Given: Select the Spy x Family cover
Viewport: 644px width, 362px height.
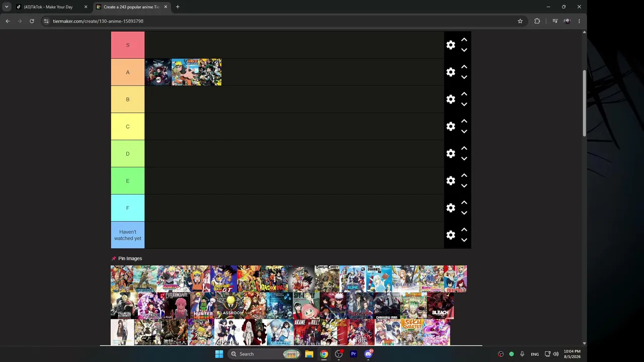Looking at the screenshot, I should (306, 306).
